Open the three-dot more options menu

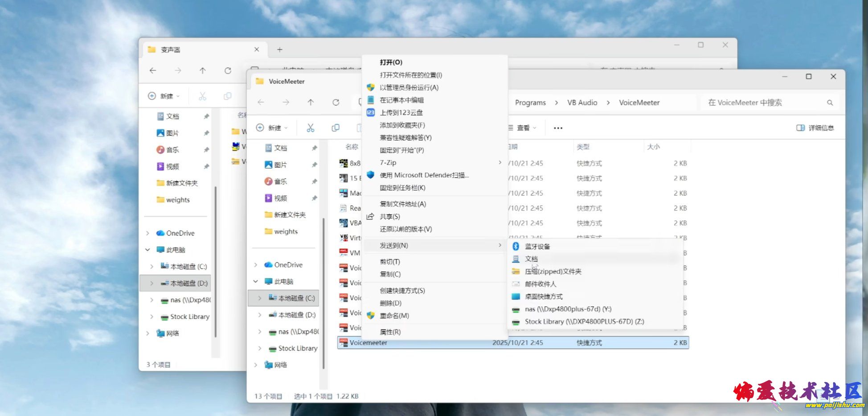[x=558, y=128]
